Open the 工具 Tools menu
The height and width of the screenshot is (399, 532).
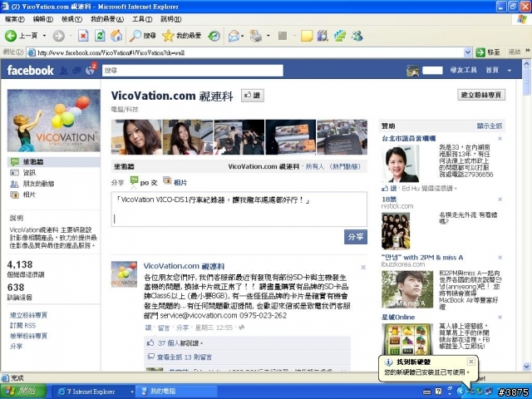142,19
